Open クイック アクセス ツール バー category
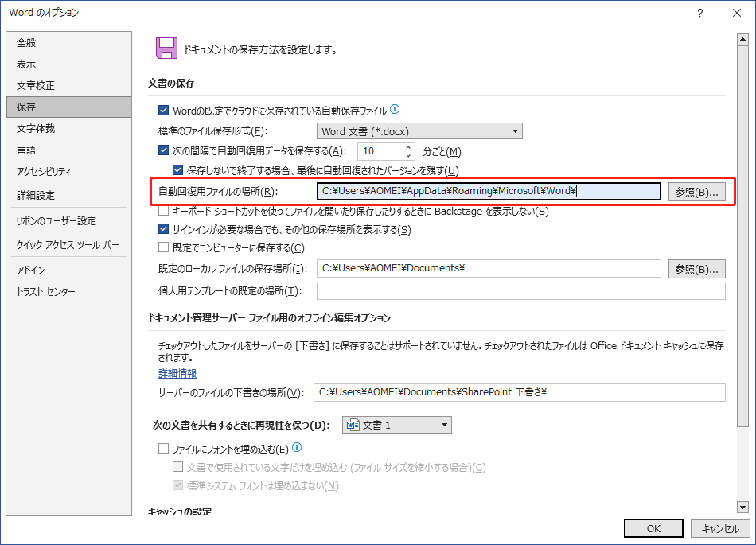Viewport: 756px width, 545px height. pyautogui.click(x=68, y=245)
